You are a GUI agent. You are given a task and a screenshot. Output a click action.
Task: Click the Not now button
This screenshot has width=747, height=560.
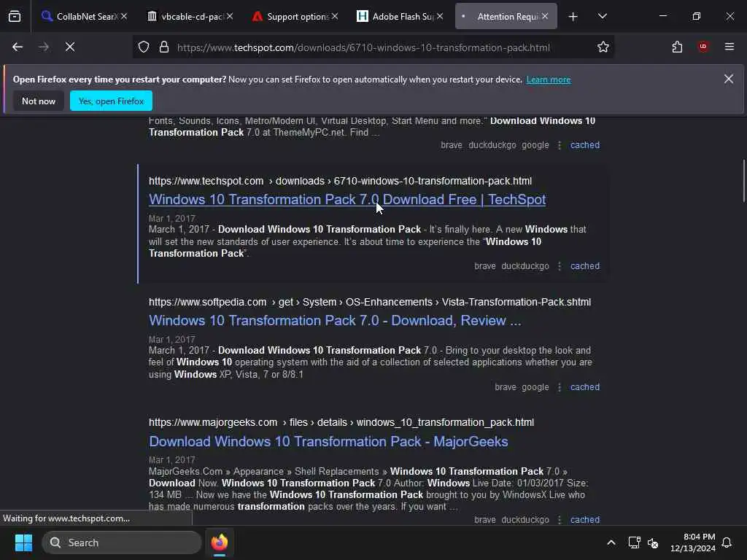pyautogui.click(x=39, y=101)
